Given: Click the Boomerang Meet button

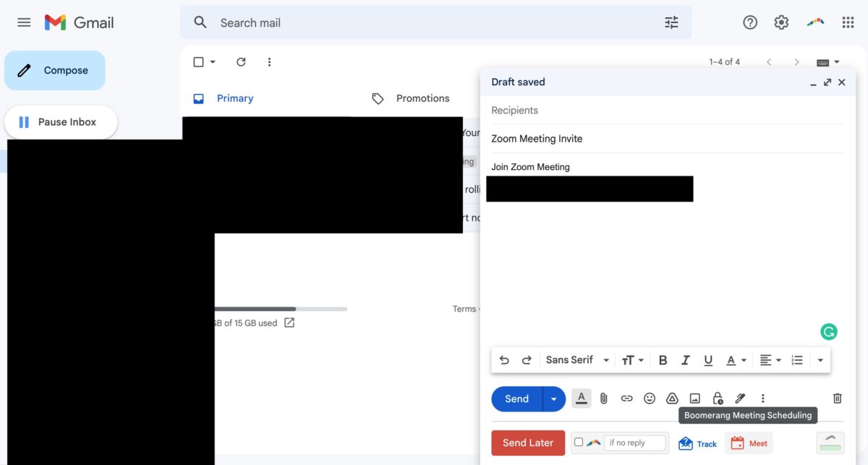Looking at the screenshot, I should click(x=749, y=443).
